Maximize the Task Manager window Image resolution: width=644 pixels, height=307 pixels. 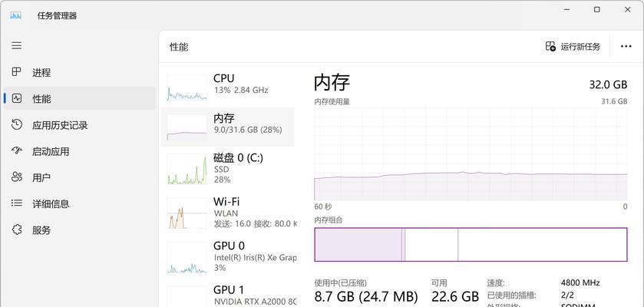(597, 9)
